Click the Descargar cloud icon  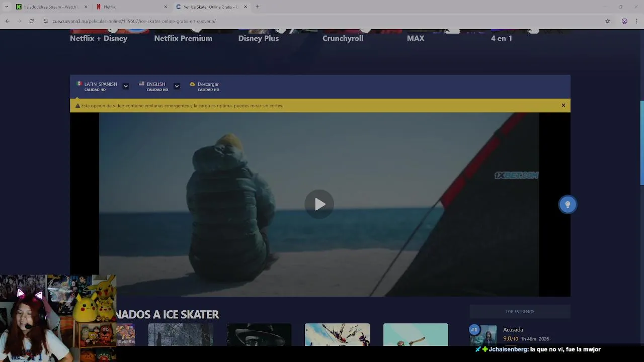tap(192, 84)
